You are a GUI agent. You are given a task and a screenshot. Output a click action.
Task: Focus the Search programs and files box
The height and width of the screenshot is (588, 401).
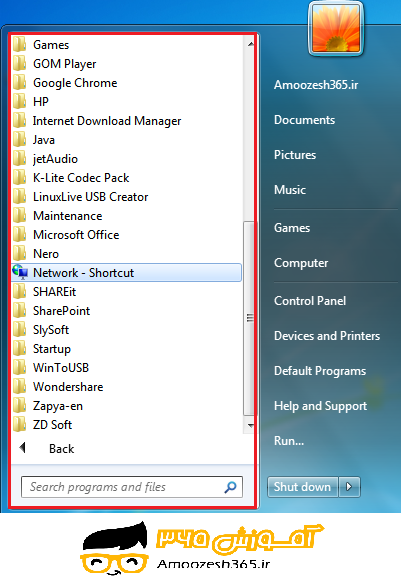[x=132, y=487]
